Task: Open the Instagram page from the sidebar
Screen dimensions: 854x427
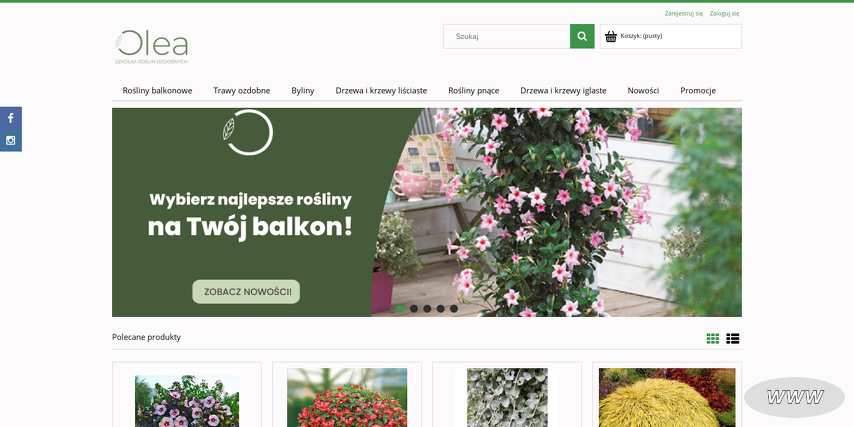Action: [10, 141]
